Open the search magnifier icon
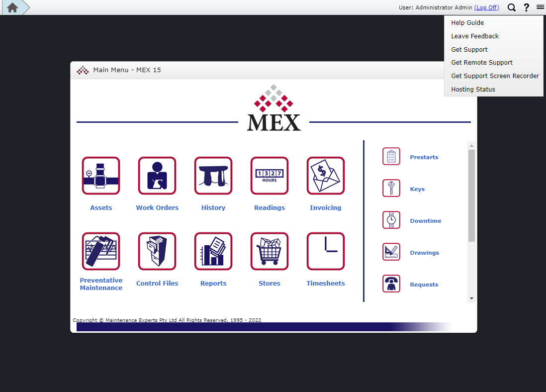The width and height of the screenshot is (546, 392). 512,7
